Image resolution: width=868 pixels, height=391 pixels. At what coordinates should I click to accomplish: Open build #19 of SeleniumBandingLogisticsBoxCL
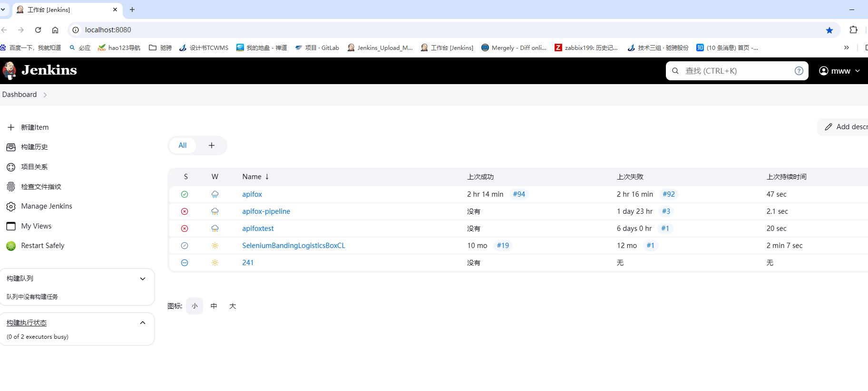(x=503, y=246)
